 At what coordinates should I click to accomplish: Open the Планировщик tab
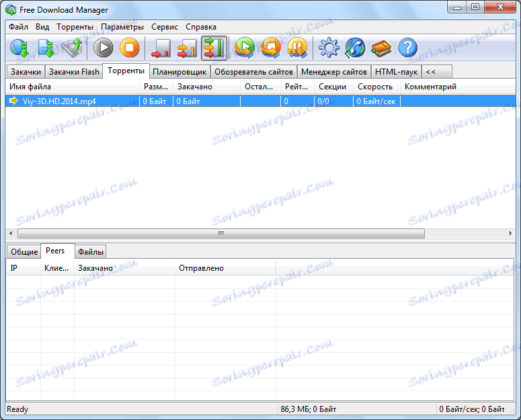(179, 72)
